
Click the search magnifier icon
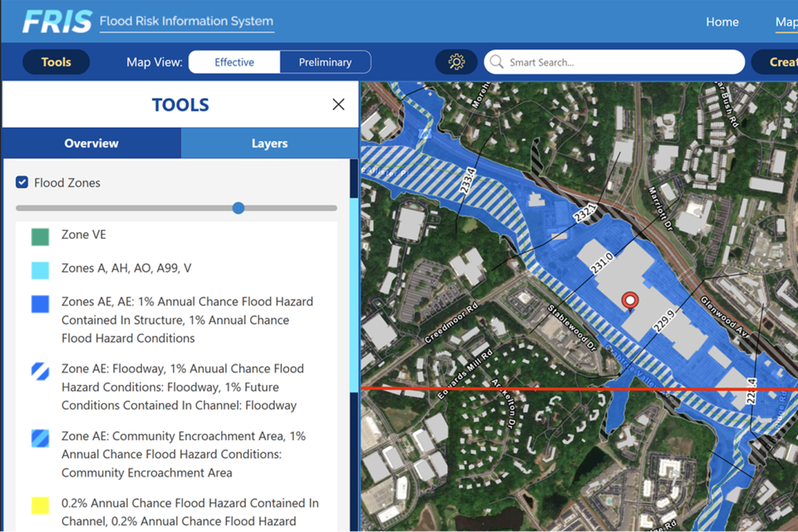pyautogui.click(x=496, y=62)
